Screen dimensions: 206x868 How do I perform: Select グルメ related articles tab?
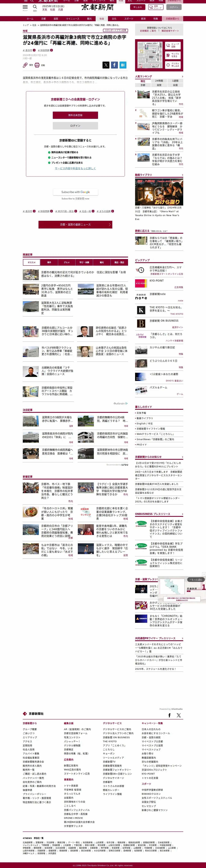click(x=67, y=262)
